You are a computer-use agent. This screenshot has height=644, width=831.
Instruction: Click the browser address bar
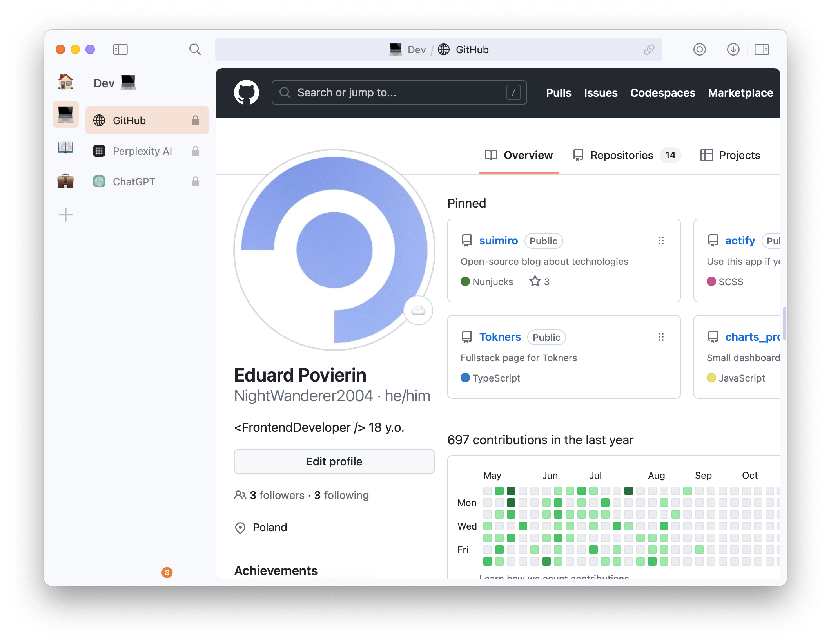point(439,50)
